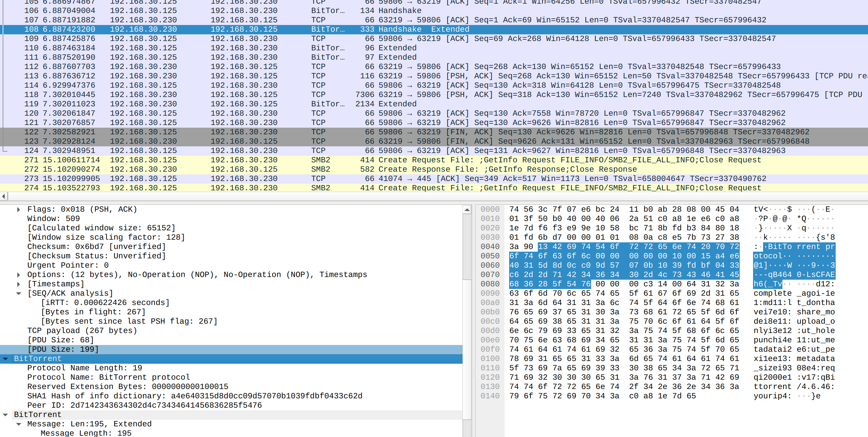
Task: Click hex offset row 0040 in bytes pane
Action: click(x=489, y=247)
